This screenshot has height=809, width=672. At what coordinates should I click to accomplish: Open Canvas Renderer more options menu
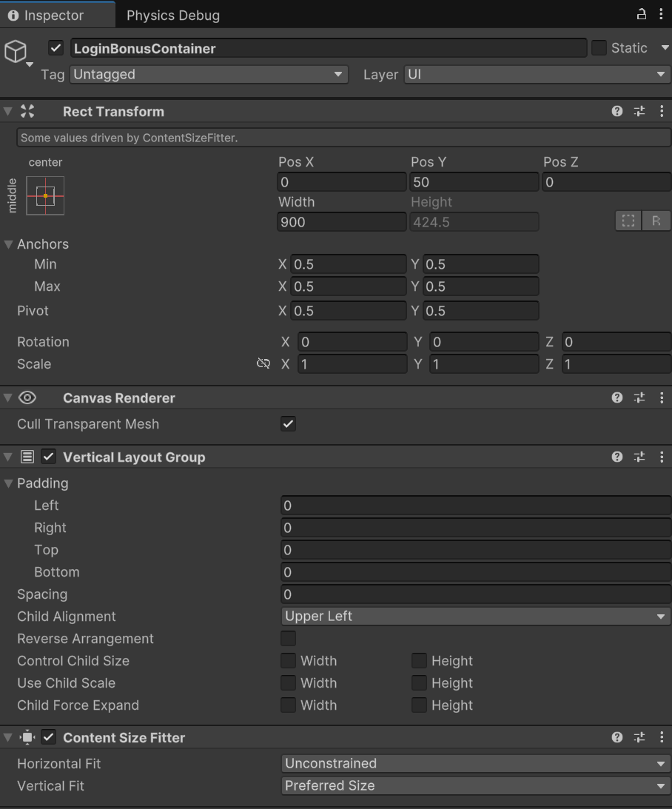tap(661, 397)
